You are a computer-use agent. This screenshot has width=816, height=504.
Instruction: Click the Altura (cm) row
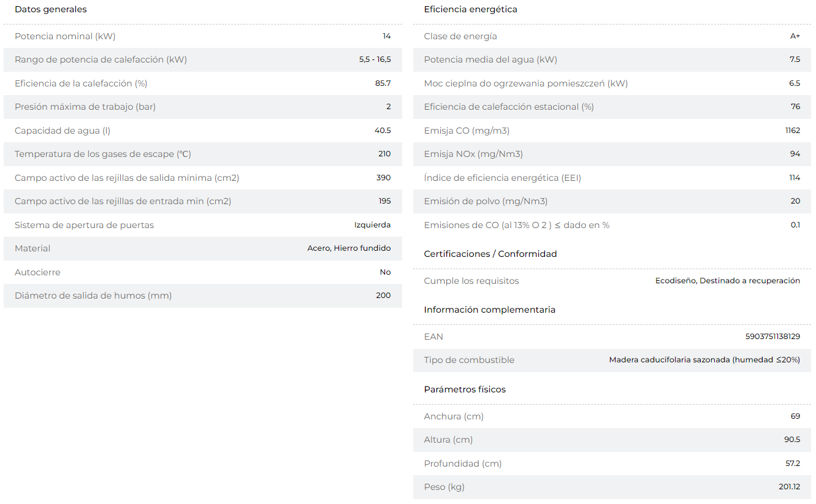pyautogui.click(x=612, y=440)
